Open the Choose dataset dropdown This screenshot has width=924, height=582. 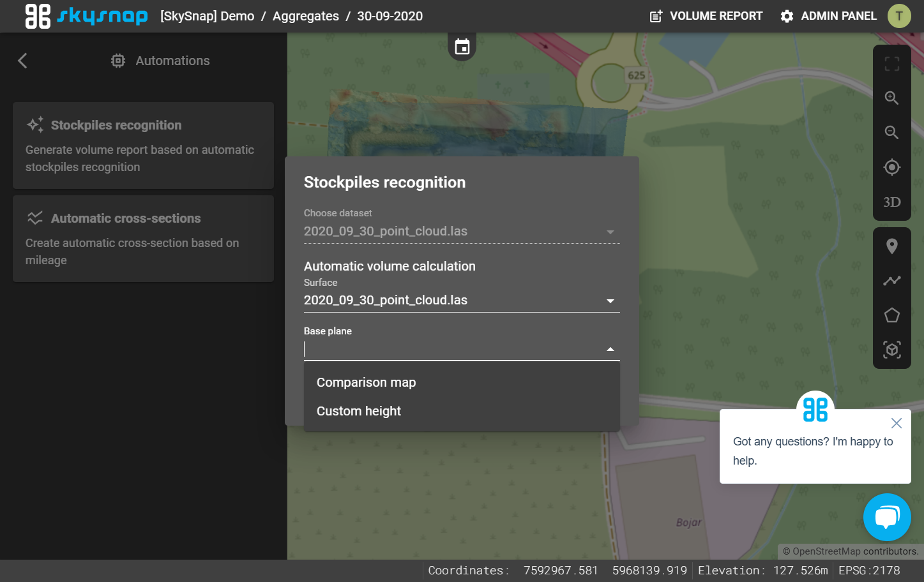click(x=462, y=231)
